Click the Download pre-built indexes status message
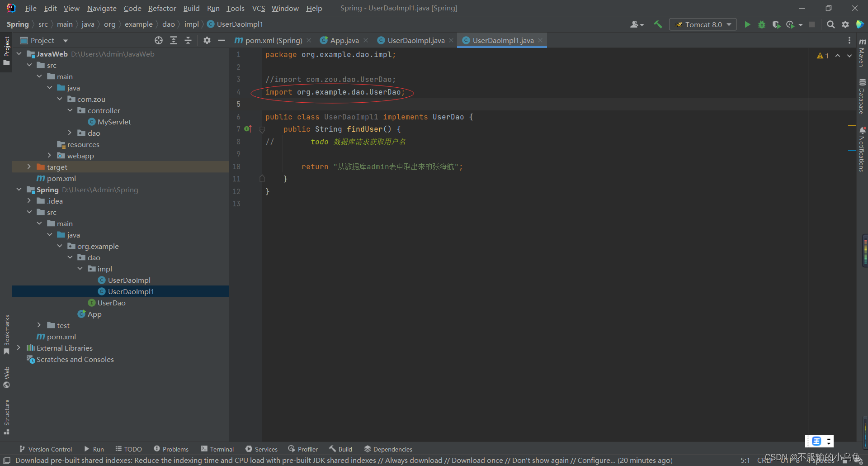868x466 pixels. tap(344, 460)
